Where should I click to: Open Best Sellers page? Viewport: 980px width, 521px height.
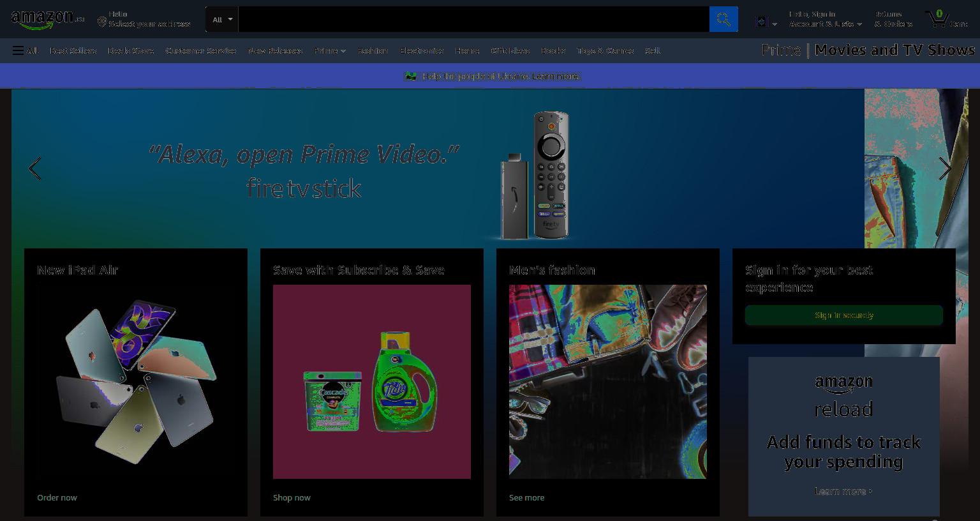(73, 50)
